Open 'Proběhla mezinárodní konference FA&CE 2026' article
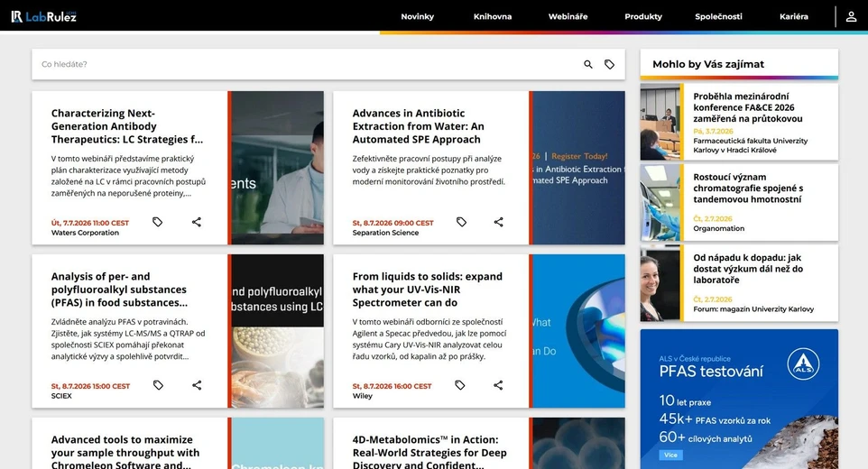 pyautogui.click(x=748, y=107)
